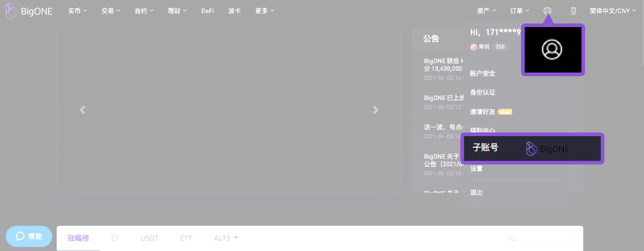The height and width of the screenshot is (251, 644).
Task: Open the 帮助 chat button
Action: click(x=29, y=236)
